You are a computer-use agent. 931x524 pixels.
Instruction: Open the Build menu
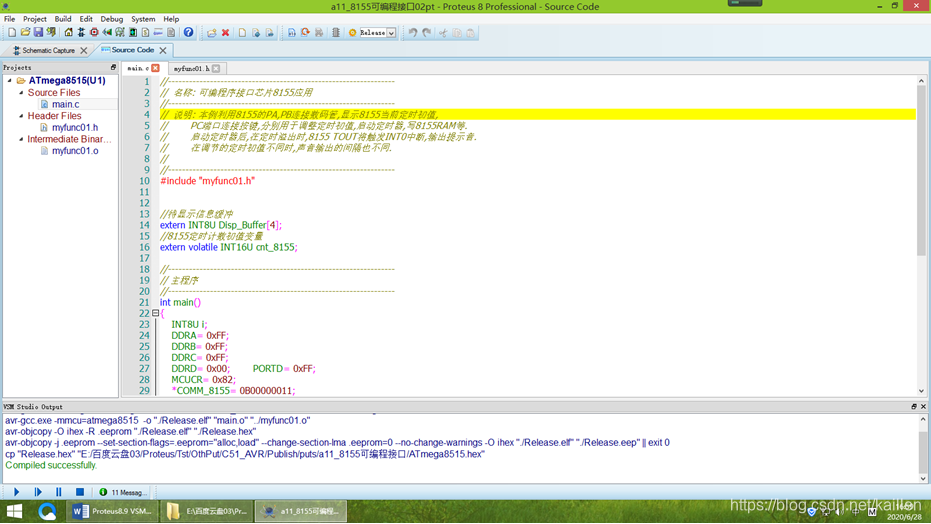pyautogui.click(x=63, y=19)
